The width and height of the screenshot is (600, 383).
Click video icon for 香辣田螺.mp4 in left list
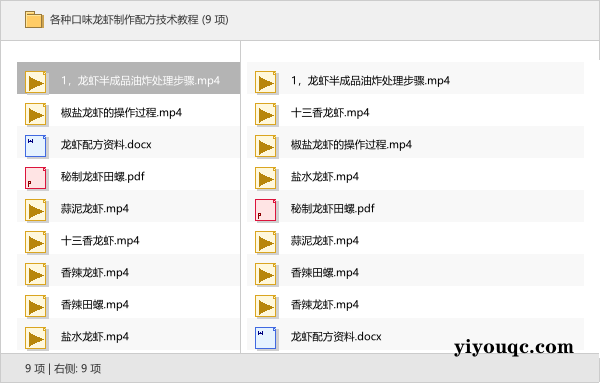[x=36, y=306]
